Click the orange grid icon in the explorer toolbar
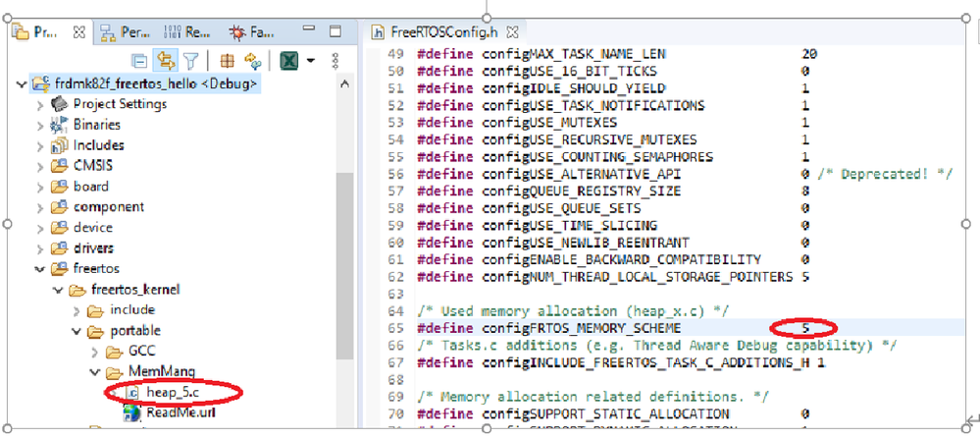The height and width of the screenshot is (438, 980). coord(227,61)
